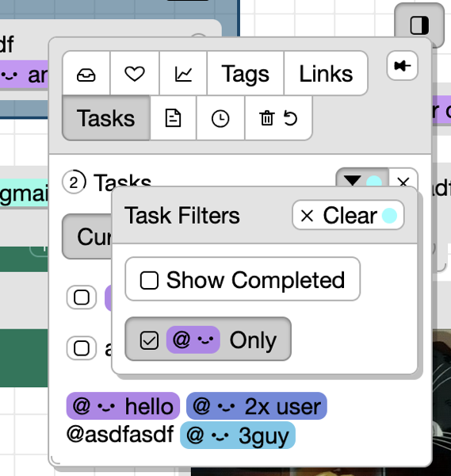451x476 pixels.
Task: Check the second task checkbox
Action: tap(82, 348)
